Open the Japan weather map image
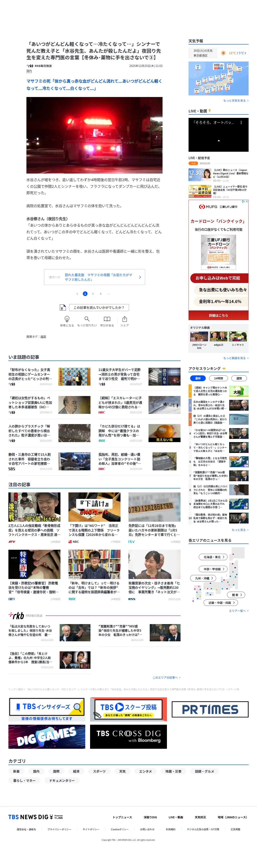This screenshot has height=868, width=257. pyautogui.click(x=218, y=79)
